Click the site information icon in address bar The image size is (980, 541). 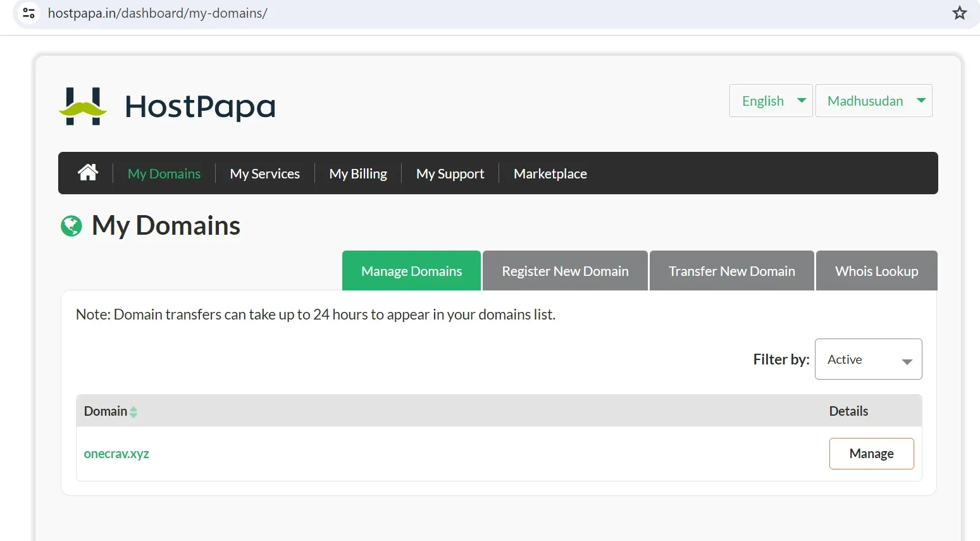pos(28,13)
